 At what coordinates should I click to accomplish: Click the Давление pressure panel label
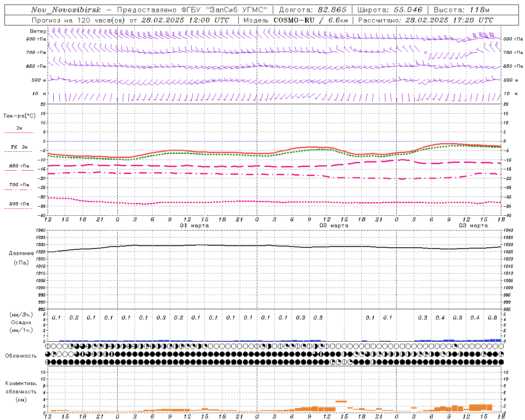point(21,253)
